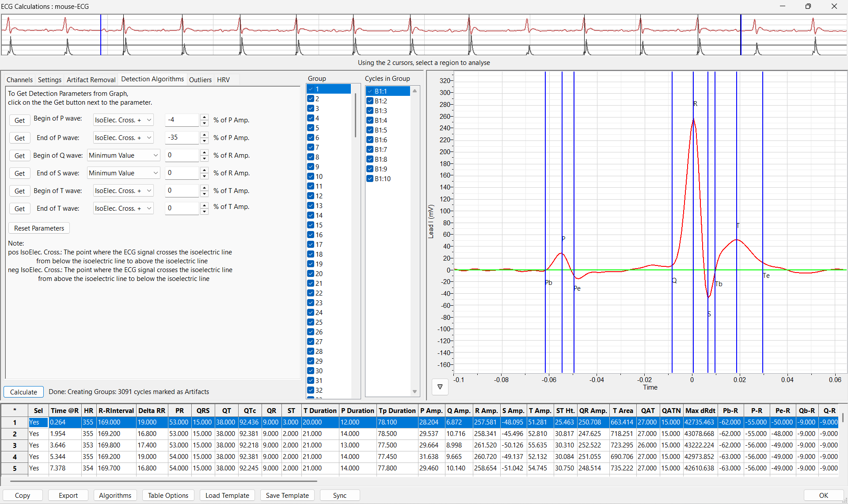Open Begin of P wave method dropdown
This screenshot has width=848, height=504.
tap(123, 120)
